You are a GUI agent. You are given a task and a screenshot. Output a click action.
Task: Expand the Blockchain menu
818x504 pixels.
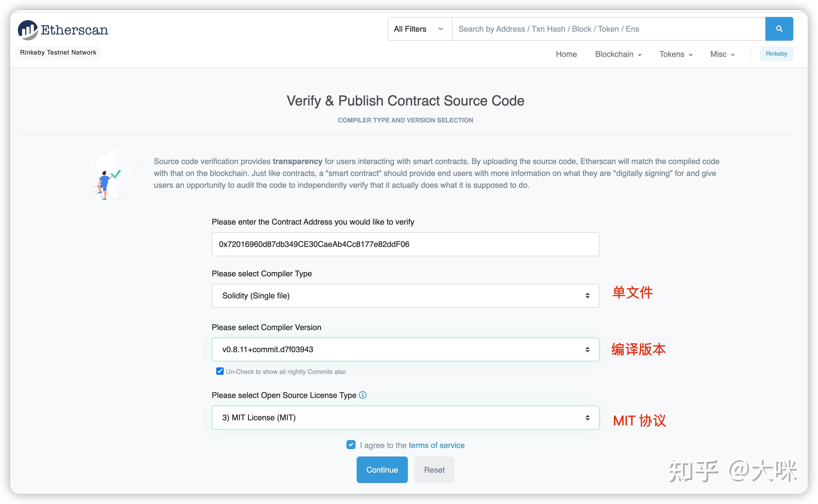point(618,54)
